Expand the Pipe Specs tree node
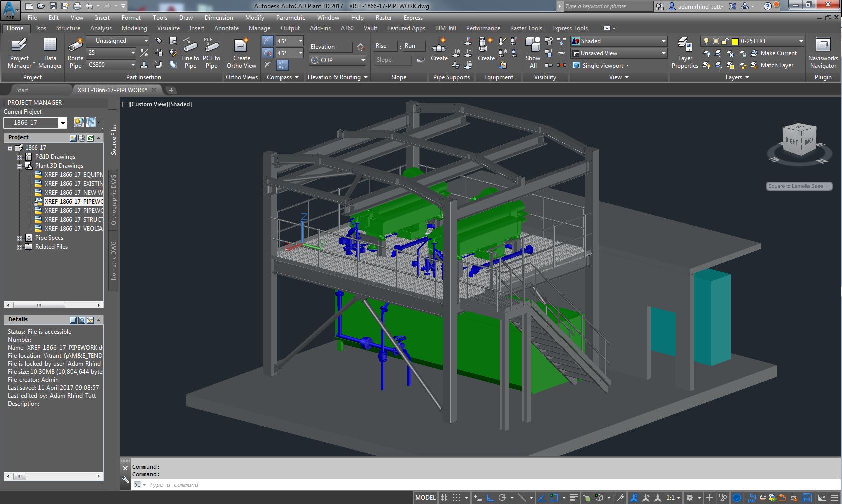This screenshot has height=504, width=842. pos(19,238)
